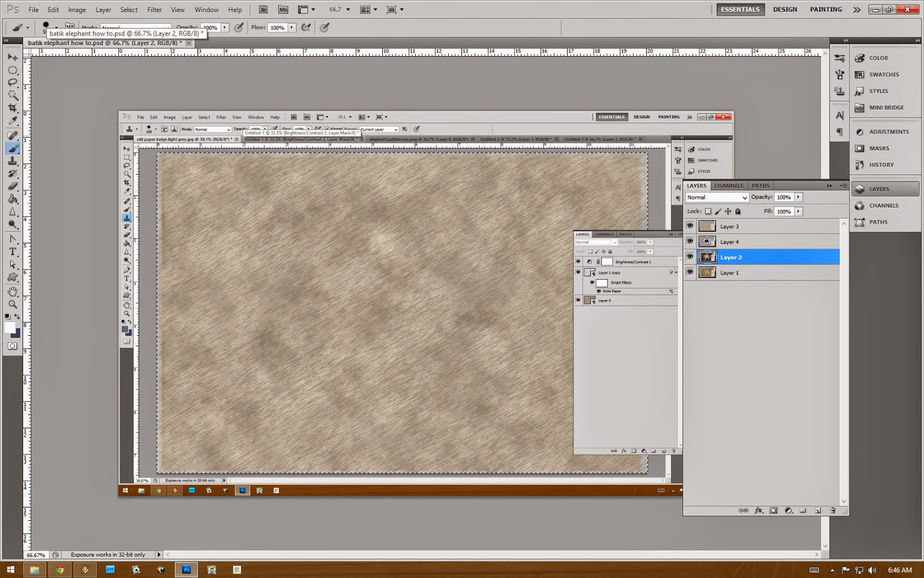Image resolution: width=924 pixels, height=578 pixels.
Task: Open the layer blend mode dropdown
Action: tap(717, 197)
